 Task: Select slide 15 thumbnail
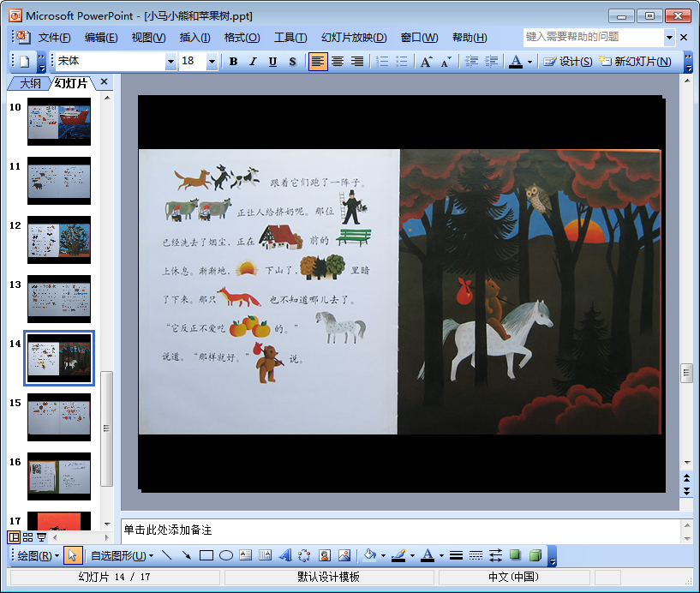pos(59,417)
